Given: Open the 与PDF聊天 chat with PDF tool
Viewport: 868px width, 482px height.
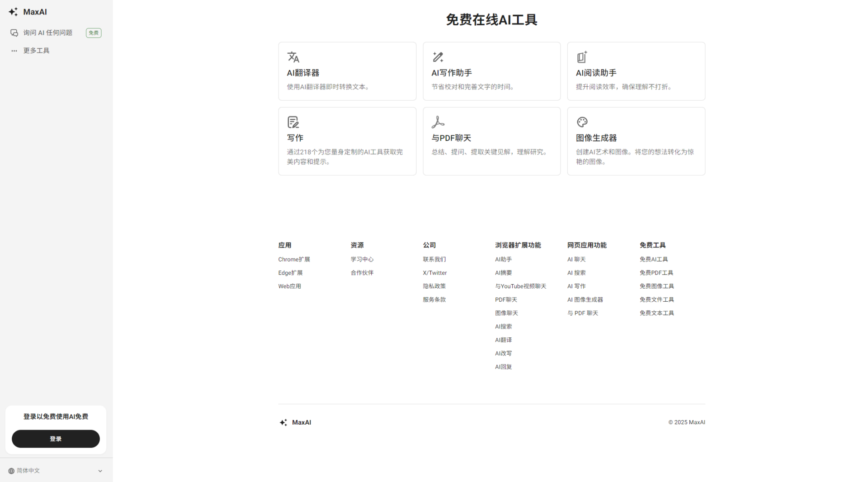Looking at the screenshot, I should coord(491,141).
